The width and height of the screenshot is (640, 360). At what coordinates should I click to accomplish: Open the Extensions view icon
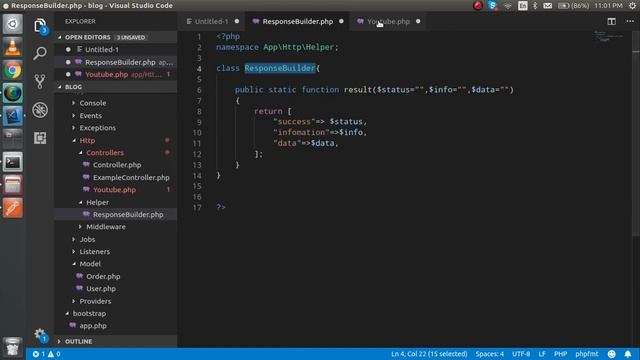click(40, 138)
